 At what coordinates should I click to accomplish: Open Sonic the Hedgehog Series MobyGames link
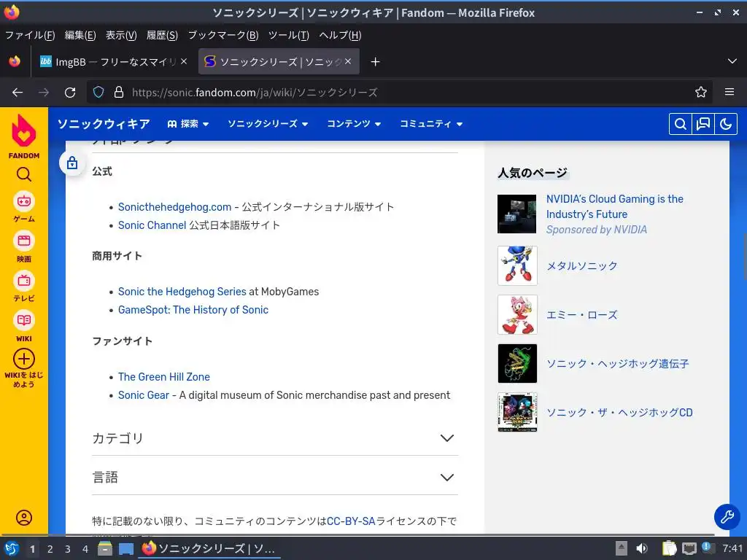[182, 292]
